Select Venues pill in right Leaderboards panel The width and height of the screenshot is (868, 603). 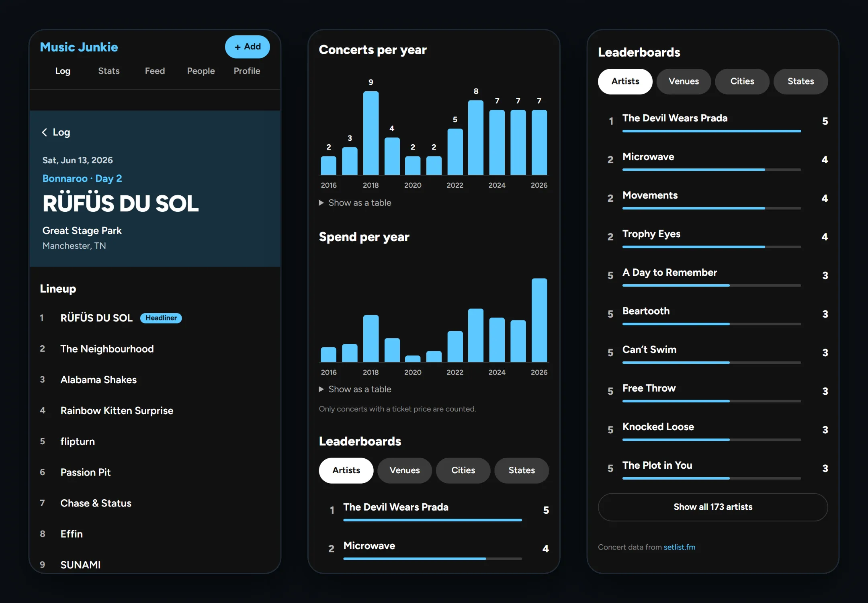pos(684,82)
